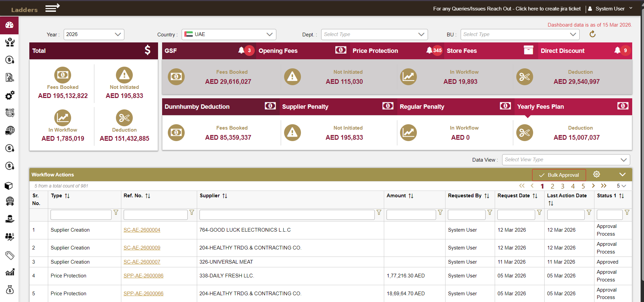Open the BU Select Type dropdown
The height and width of the screenshot is (302, 644).
[x=520, y=34]
